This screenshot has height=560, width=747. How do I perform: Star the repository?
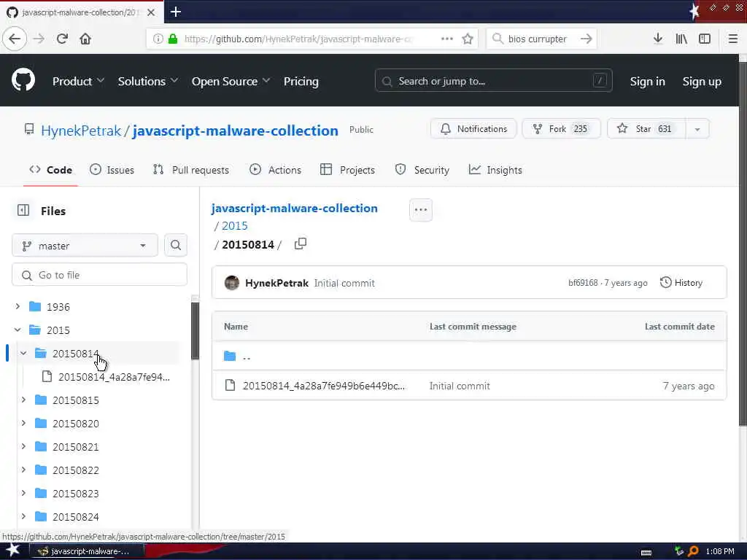(x=646, y=129)
